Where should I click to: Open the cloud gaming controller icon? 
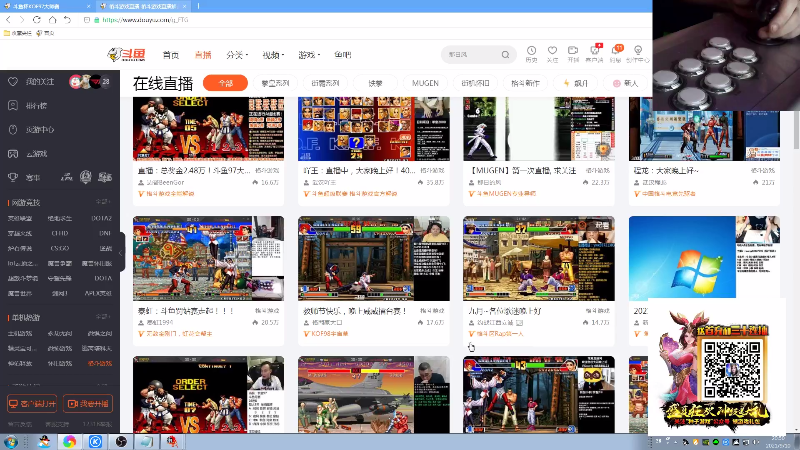pyautogui.click(x=13, y=154)
